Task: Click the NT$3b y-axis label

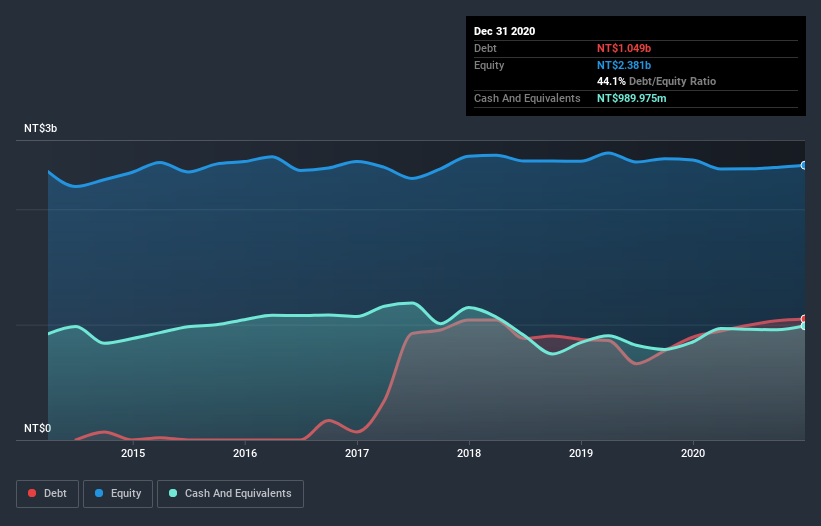Action: pyautogui.click(x=40, y=128)
